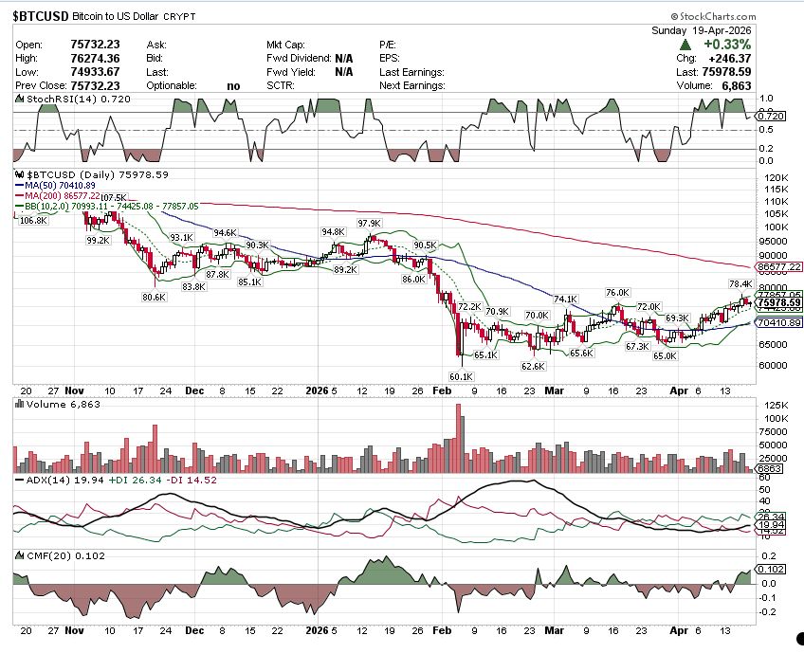The image size is (804, 672).
Task: Click the 86577.22 MA(200) axis tag
Action: [778, 267]
